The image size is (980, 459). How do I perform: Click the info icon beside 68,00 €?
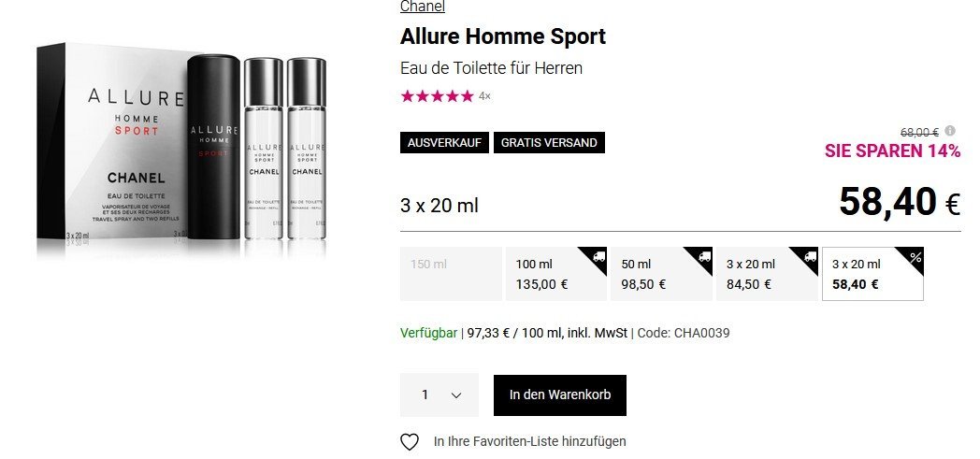click(x=950, y=131)
